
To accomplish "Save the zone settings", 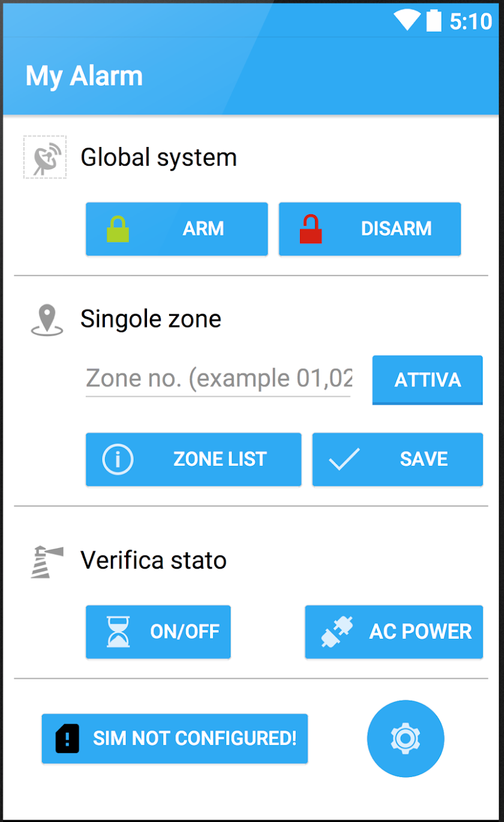I will coord(398,459).
